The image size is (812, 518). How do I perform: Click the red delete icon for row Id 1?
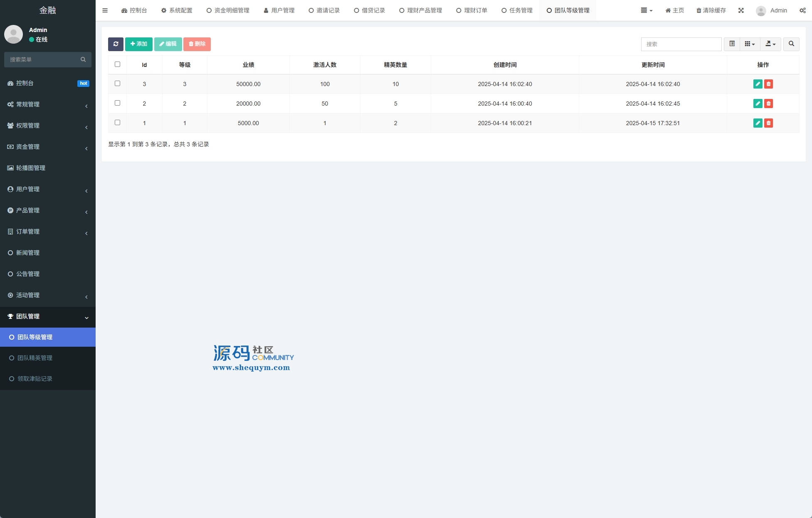pyautogui.click(x=768, y=123)
